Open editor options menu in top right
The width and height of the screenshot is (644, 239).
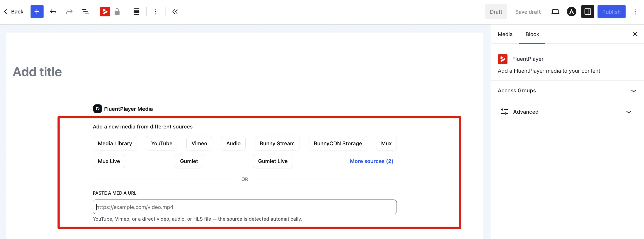[x=635, y=11]
